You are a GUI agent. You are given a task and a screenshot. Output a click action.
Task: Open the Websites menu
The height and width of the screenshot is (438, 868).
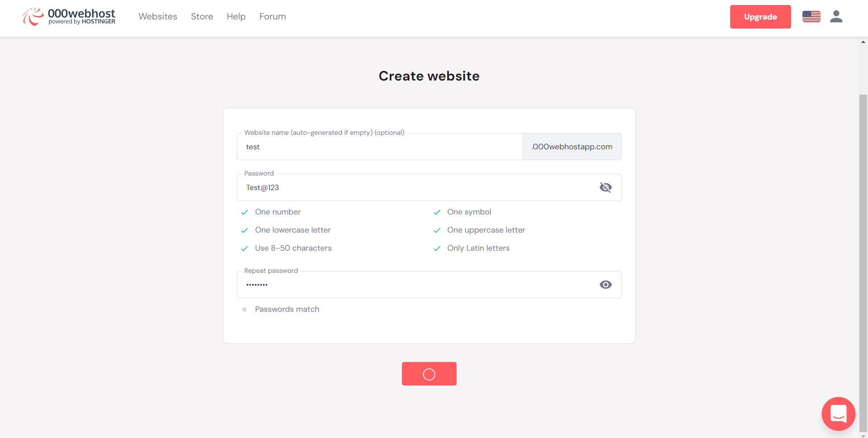(157, 16)
